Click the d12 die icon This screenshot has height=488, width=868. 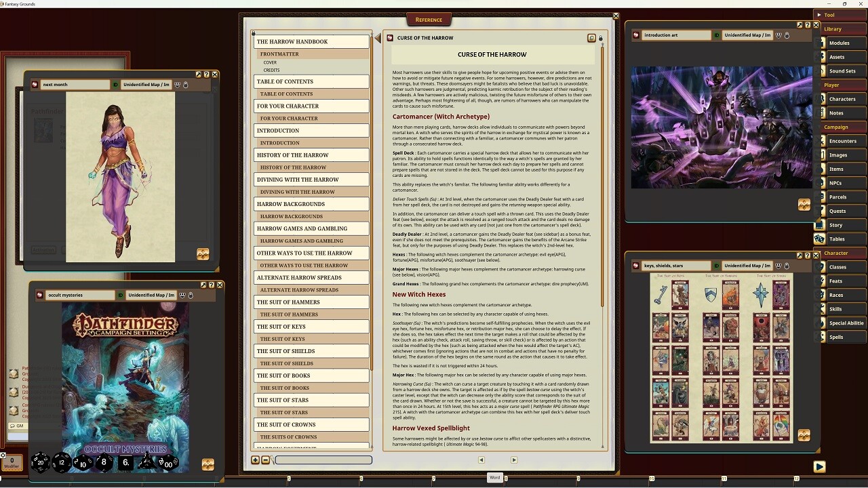[62, 463]
